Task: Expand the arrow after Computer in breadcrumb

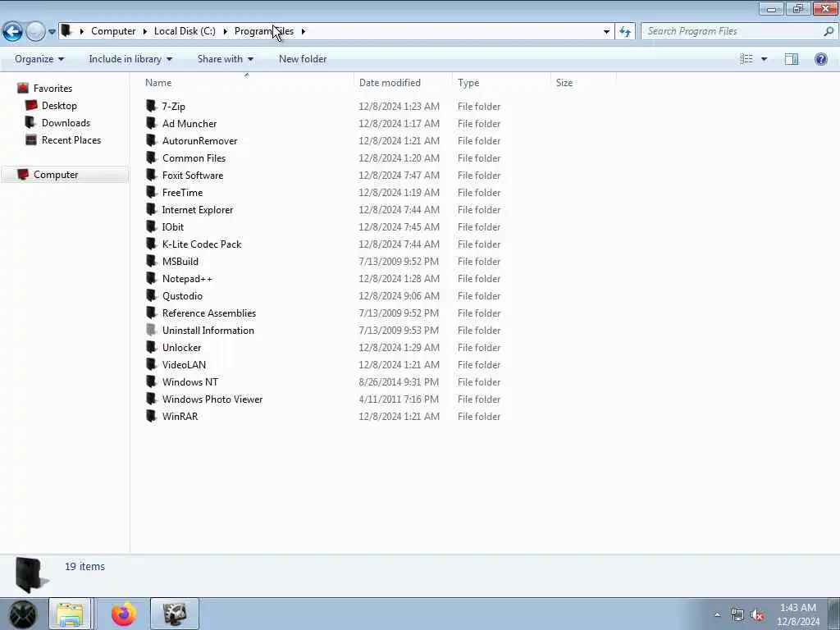Action: click(145, 32)
